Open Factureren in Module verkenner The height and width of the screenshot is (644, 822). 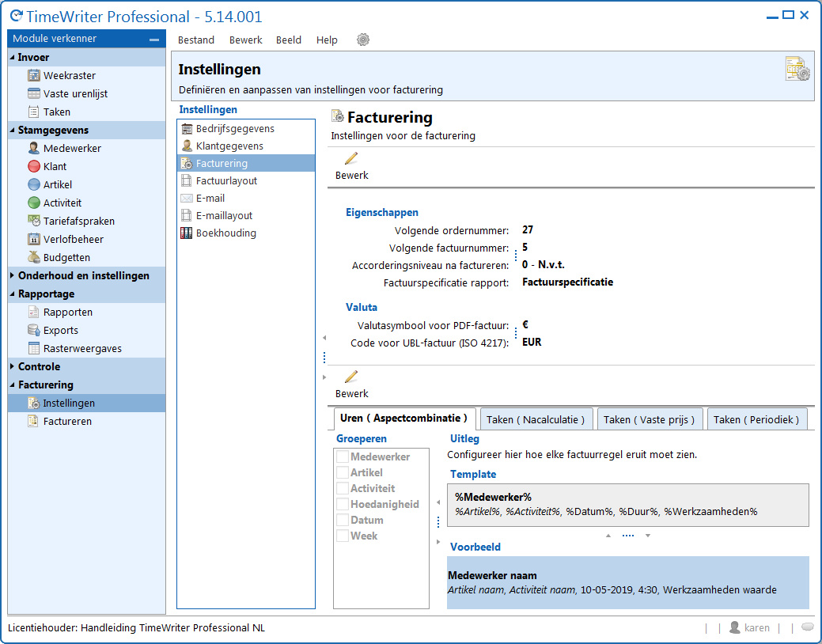[86, 421]
